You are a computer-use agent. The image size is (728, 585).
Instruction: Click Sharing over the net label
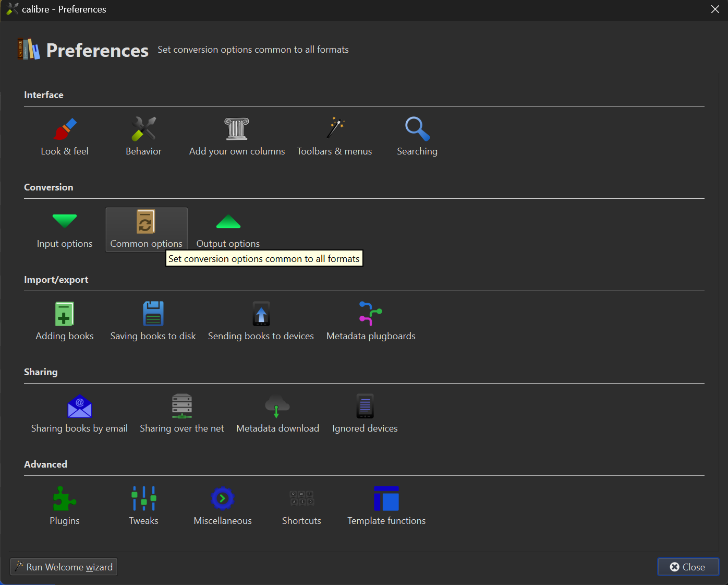click(x=182, y=428)
